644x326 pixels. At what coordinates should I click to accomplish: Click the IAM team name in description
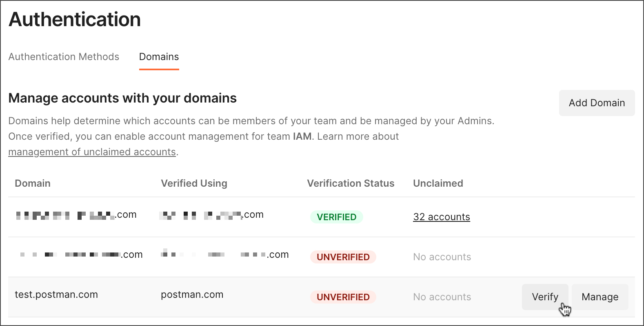(x=302, y=136)
